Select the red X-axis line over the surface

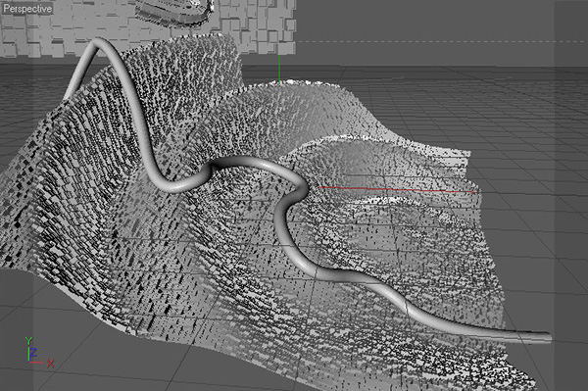point(398,189)
